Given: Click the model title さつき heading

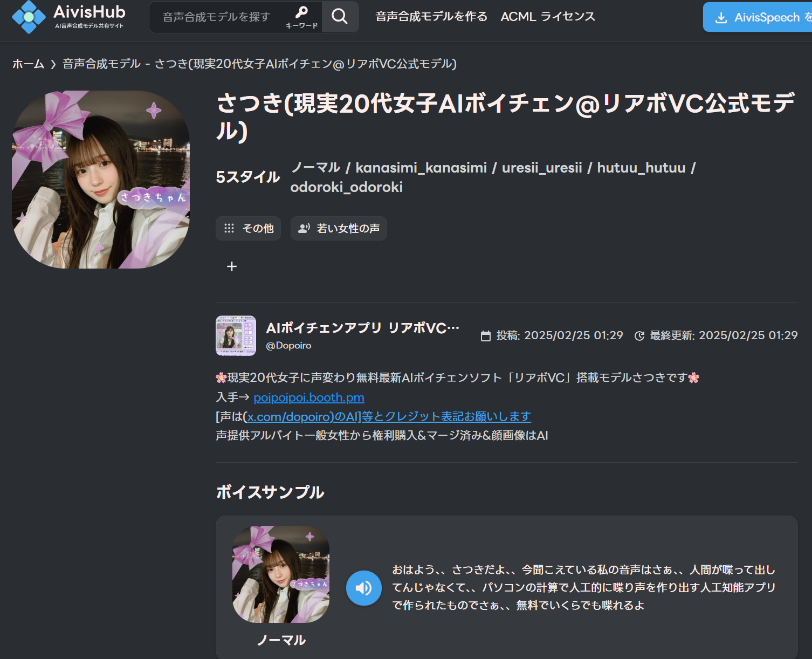Looking at the screenshot, I should click(x=506, y=117).
